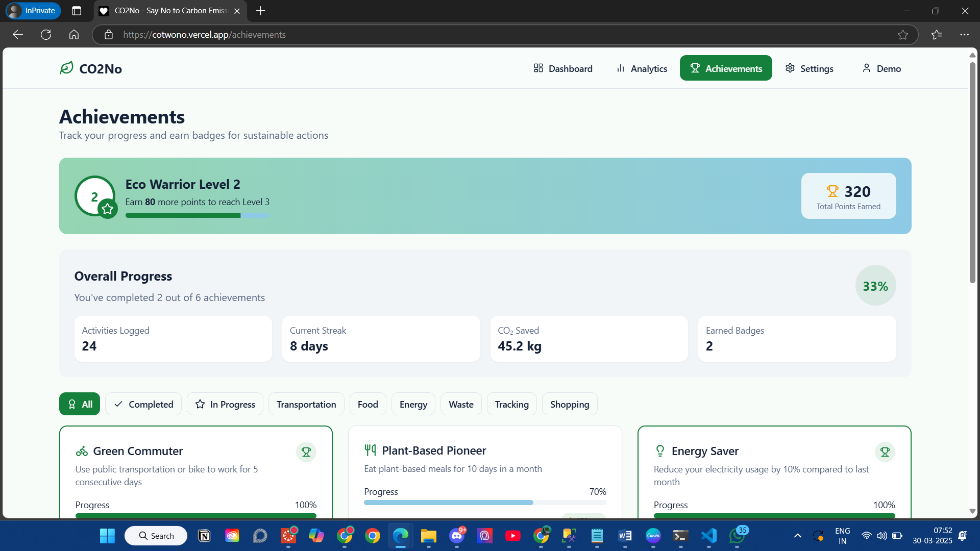The width and height of the screenshot is (980, 551).
Task: Filter achievements by In Progress
Action: 225,404
